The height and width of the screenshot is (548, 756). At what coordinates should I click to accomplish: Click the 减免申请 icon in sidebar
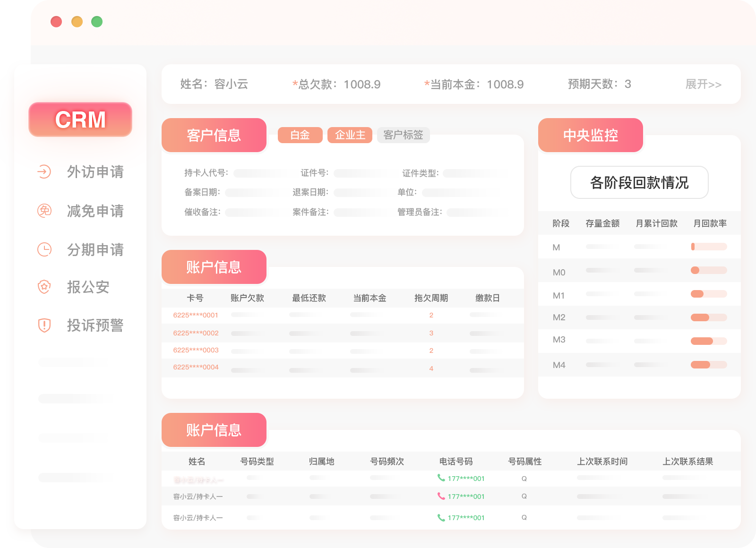coord(44,211)
